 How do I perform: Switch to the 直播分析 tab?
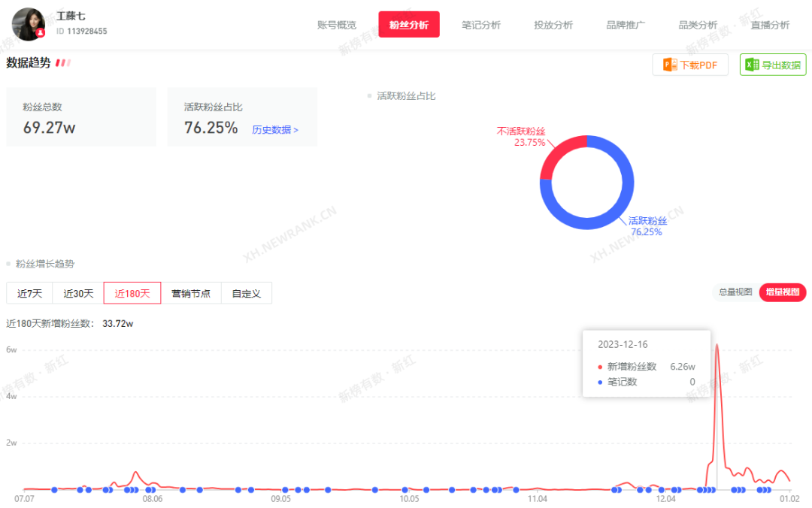(x=770, y=25)
